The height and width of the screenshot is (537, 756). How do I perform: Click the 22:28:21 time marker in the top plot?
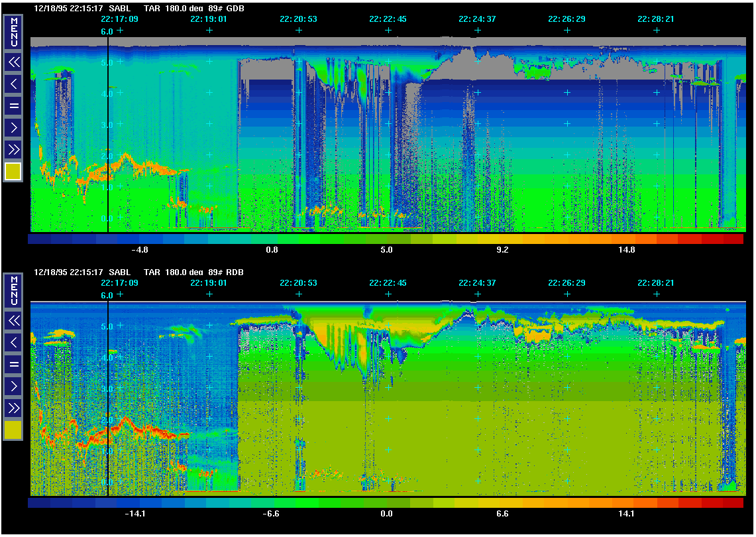click(656, 19)
